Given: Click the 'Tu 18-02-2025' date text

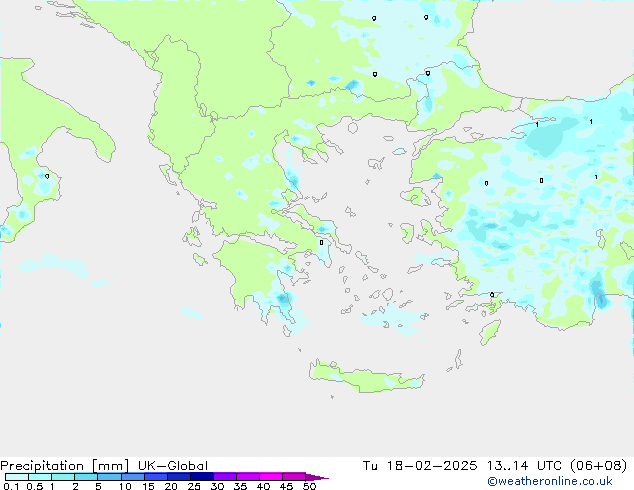Looking at the screenshot, I should [x=420, y=466].
